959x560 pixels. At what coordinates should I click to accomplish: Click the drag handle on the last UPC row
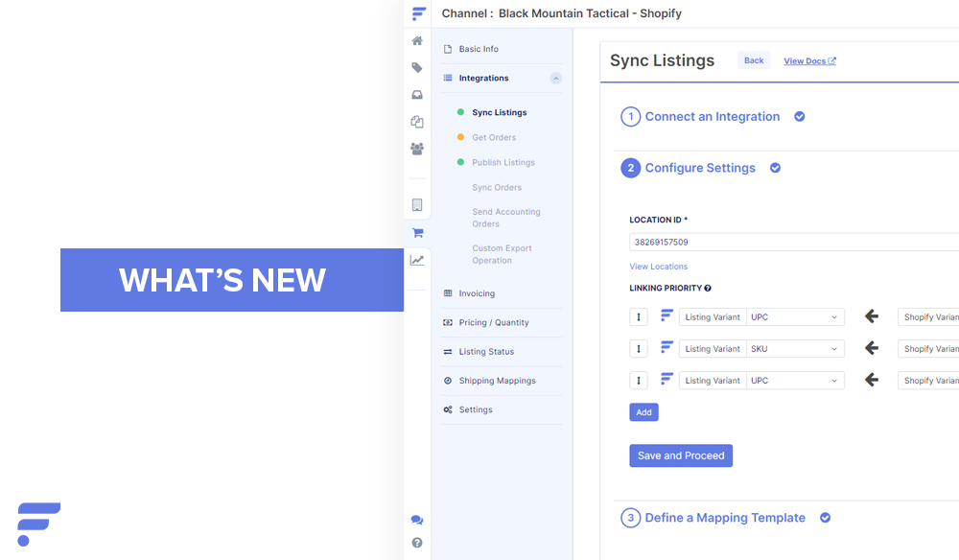point(639,381)
